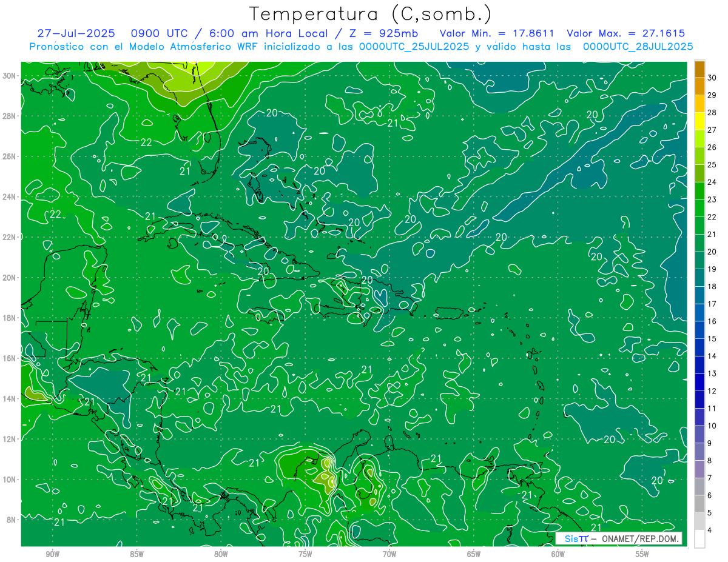Click the legend value label "5"
Screen dimensions: 728x562
click(710, 513)
